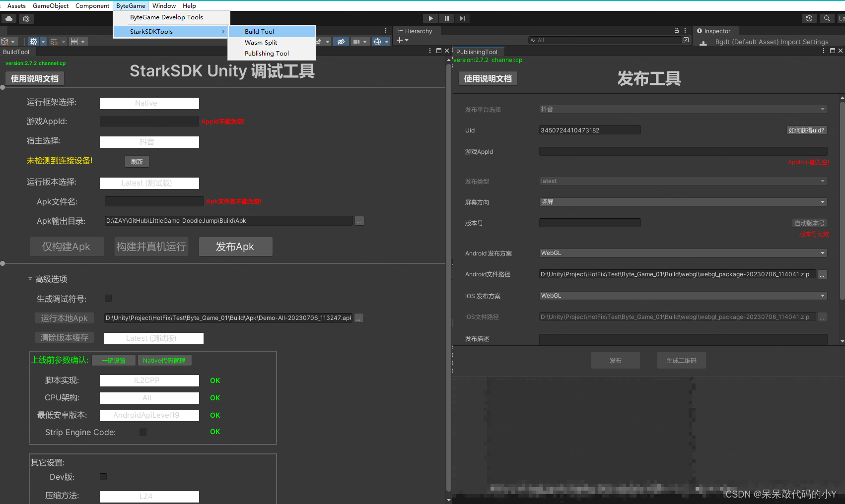Open IOS 发布方案 WebGL dropdown
Image resolution: width=845 pixels, height=504 pixels.
[x=683, y=296]
